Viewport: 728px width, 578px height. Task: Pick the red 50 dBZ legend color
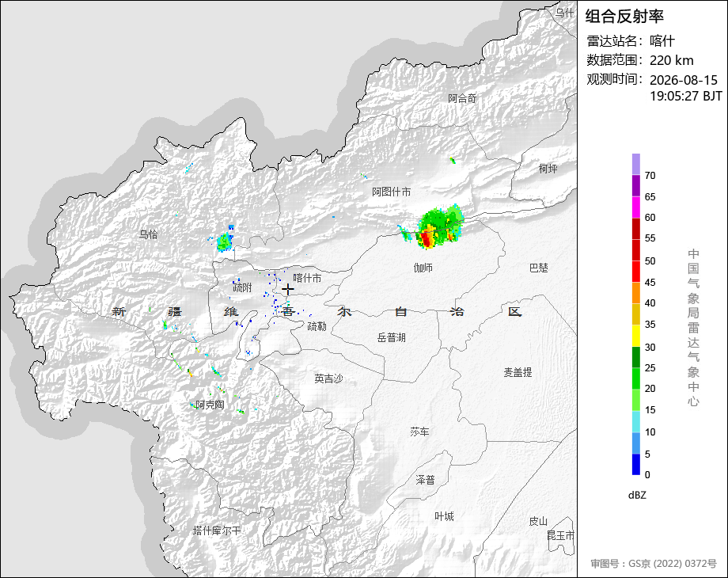point(636,250)
